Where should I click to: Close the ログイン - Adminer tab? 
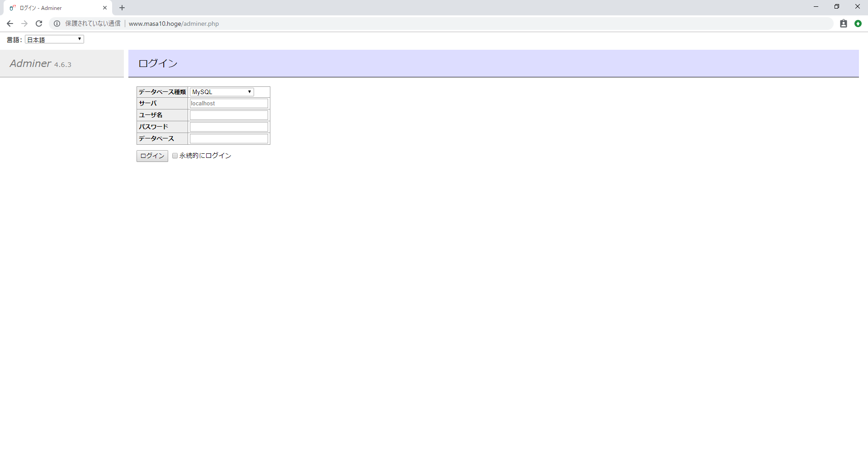(105, 8)
